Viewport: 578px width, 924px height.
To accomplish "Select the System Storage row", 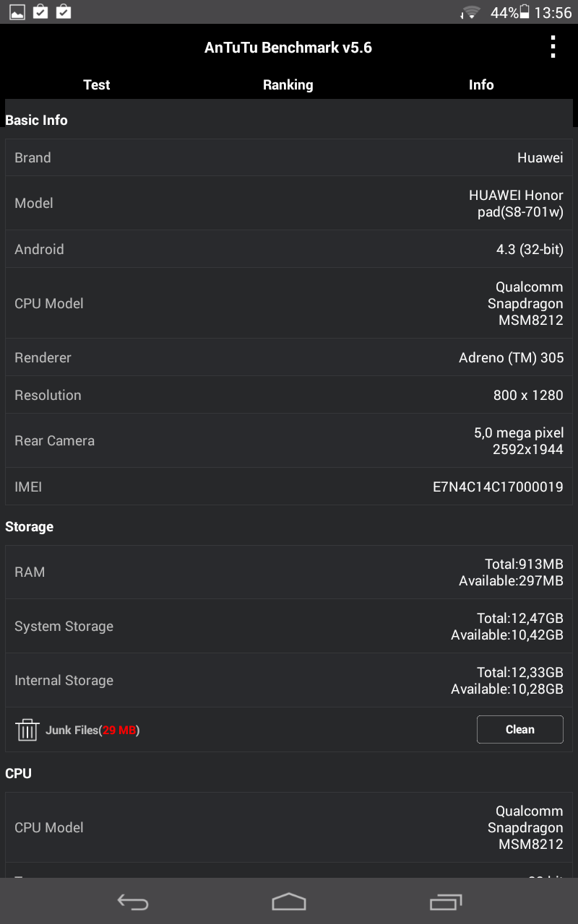I will tap(289, 626).
